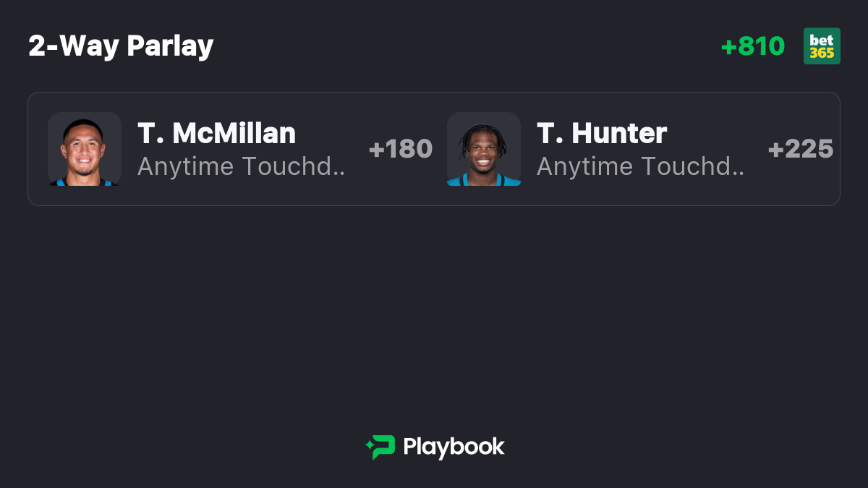Click the yellow 365 text in logo
Image resolution: width=868 pixels, height=488 pixels.
(822, 53)
